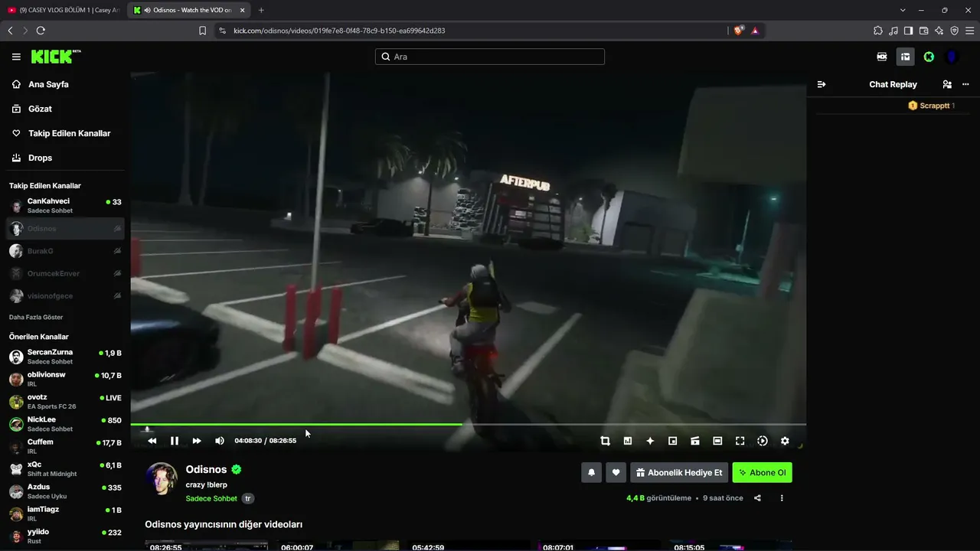Open video more options vertical dots
The image size is (980, 551).
coord(782,498)
